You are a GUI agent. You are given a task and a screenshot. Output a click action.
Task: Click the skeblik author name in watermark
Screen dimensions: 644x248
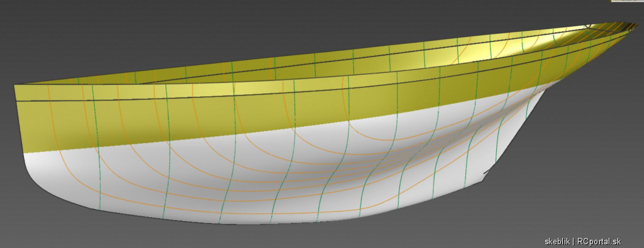(x=557, y=242)
